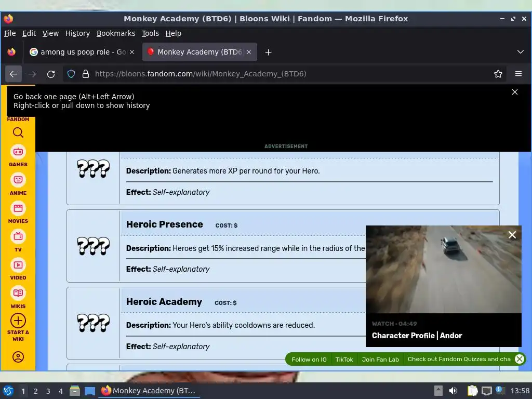Open the file manager taskbar icon
This screenshot has height=399, width=532.
[x=75, y=391]
